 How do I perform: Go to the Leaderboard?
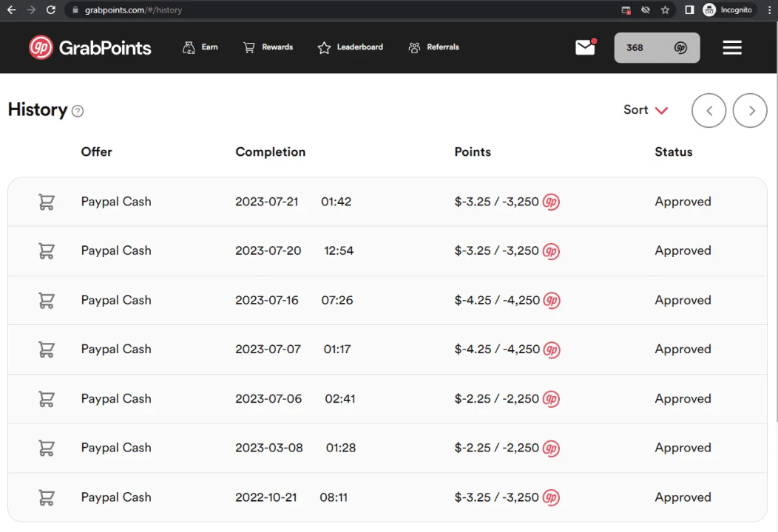(x=351, y=47)
